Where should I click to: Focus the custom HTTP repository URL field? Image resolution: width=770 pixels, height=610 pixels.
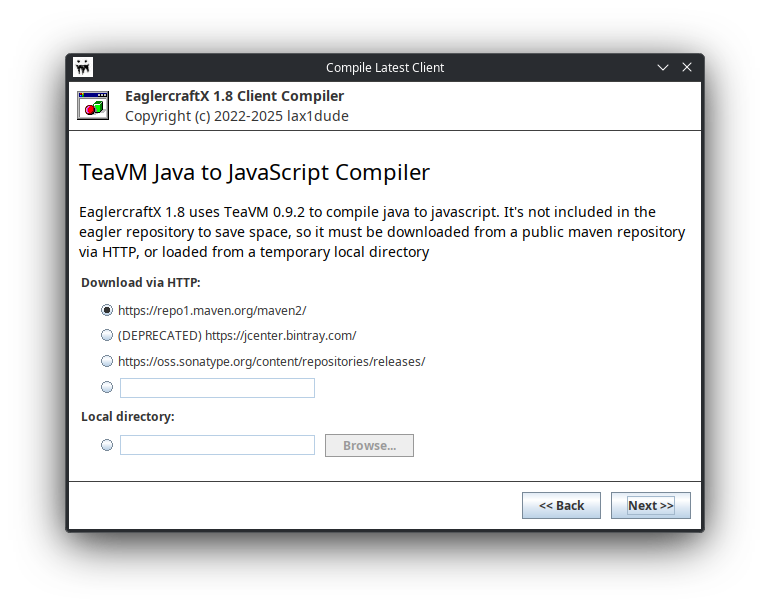click(217, 388)
